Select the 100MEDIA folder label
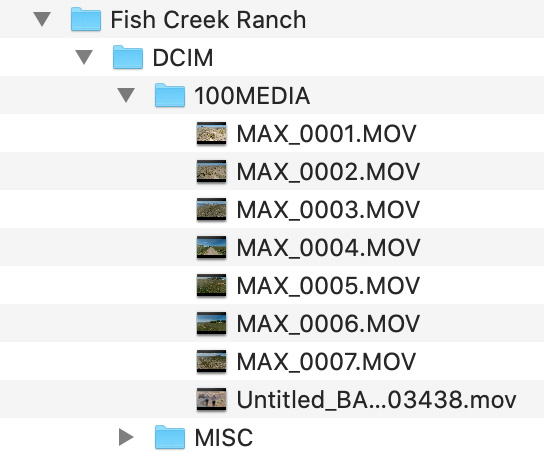This screenshot has width=544, height=454. pyautogui.click(x=252, y=95)
